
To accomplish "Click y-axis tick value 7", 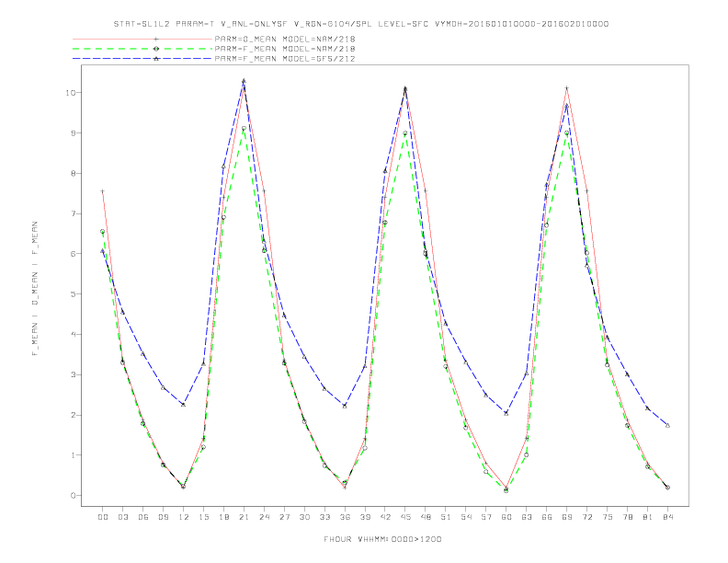I will pos(73,213).
